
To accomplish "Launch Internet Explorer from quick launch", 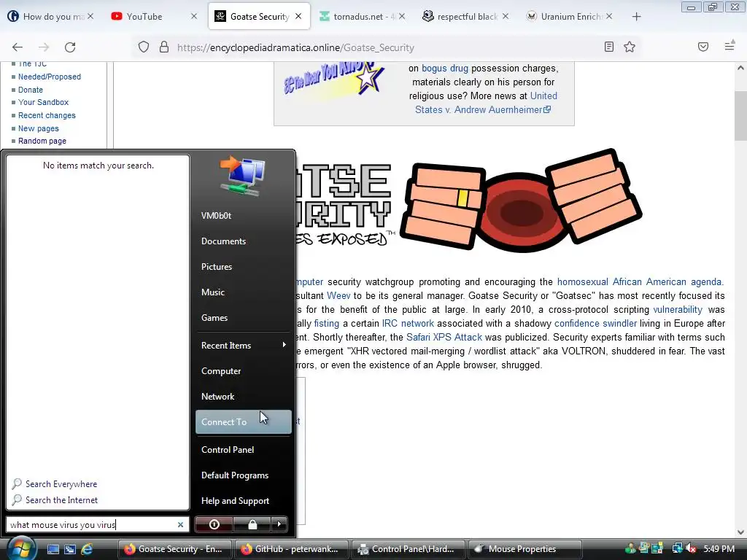I will click(x=88, y=549).
